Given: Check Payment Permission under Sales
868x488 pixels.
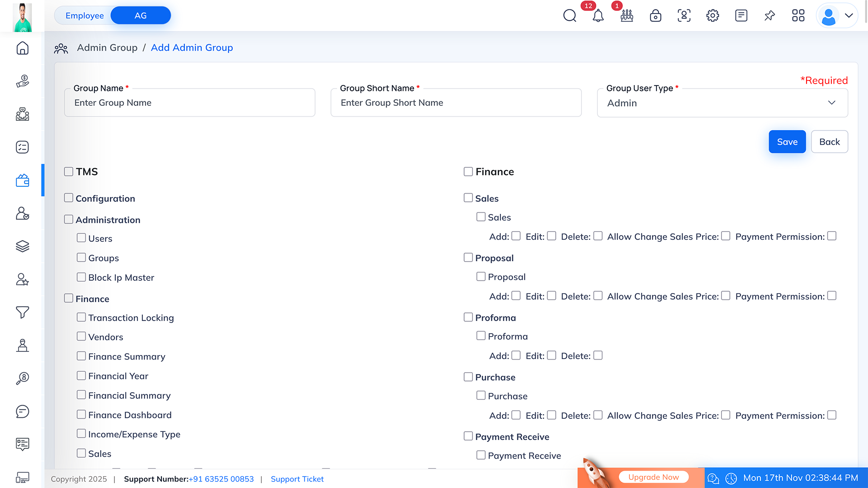Looking at the screenshot, I should pyautogui.click(x=832, y=236).
